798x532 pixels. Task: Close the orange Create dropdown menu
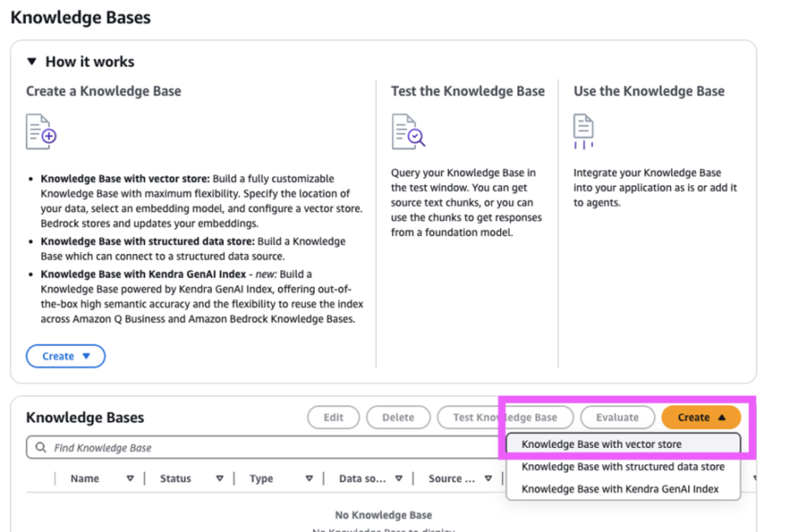(x=701, y=418)
